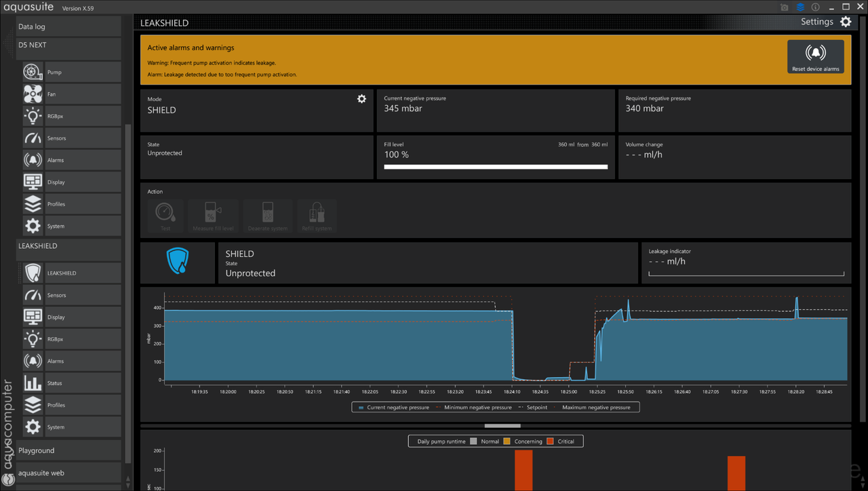Click the aquacomputer logo at sidebar bottom
868x491 pixels.
9,480
